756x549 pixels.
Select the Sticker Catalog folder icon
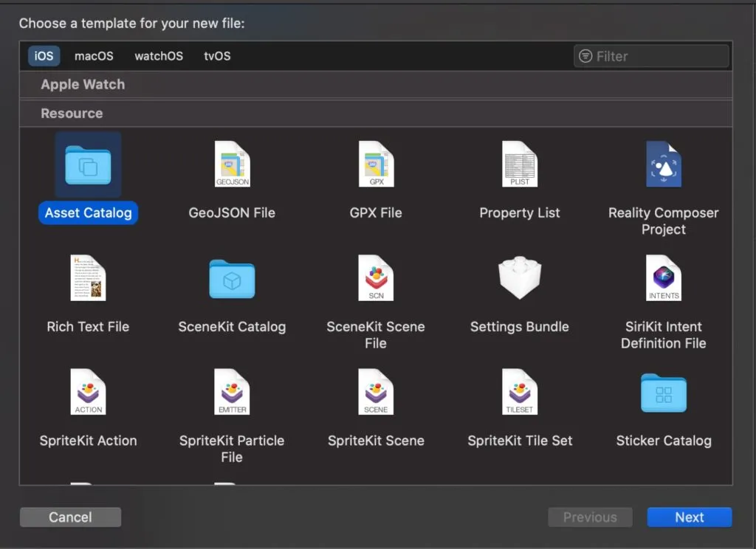[x=663, y=392]
